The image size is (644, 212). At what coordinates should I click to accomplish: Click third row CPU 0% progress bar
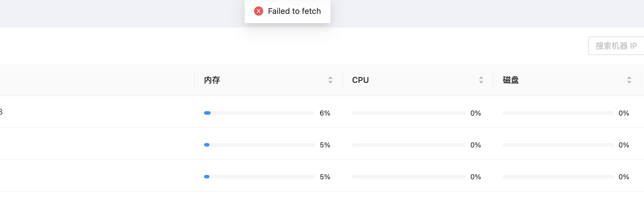coord(409,177)
